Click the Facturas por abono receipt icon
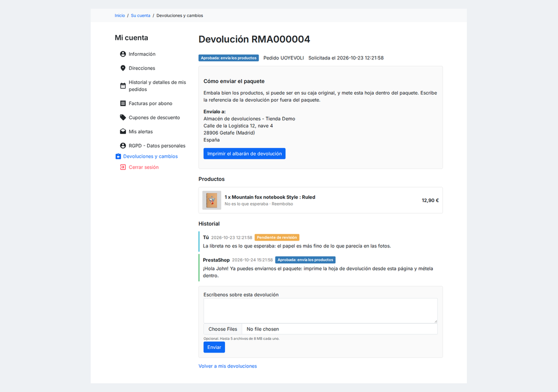Image resolution: width=558 pixels, height=392 pixels. pos(123,104)
